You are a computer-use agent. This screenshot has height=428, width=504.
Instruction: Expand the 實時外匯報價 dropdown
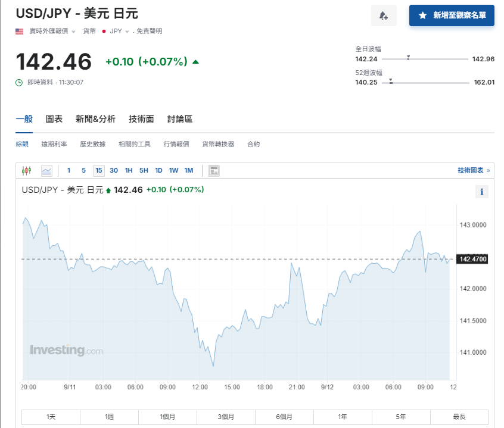[x=73, y=32]
